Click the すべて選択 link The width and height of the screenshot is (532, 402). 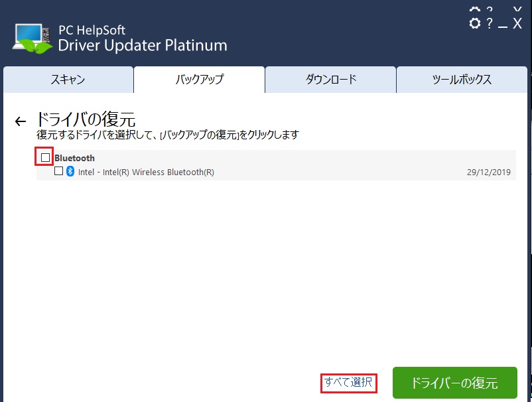point(348,382)
